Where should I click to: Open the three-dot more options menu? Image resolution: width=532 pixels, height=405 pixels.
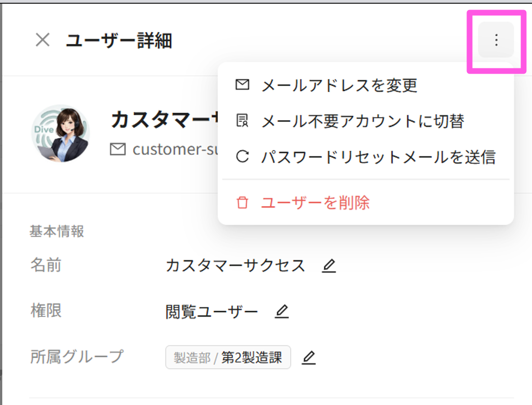click(x=496, y=40)
